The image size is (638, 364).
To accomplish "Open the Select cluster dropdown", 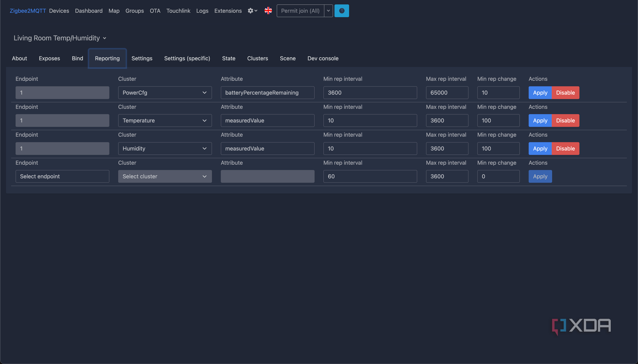I will (x=165, y=176).
